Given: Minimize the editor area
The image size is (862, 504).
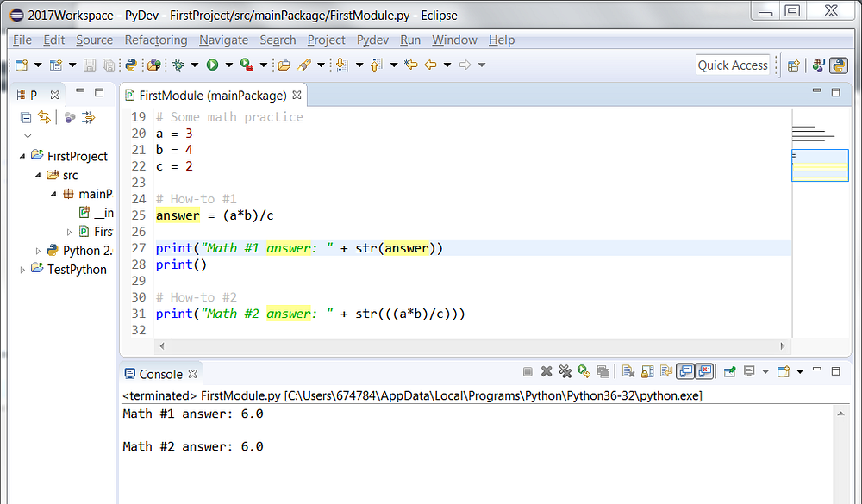Looking at the screenshot, I should tap(817, 91).
